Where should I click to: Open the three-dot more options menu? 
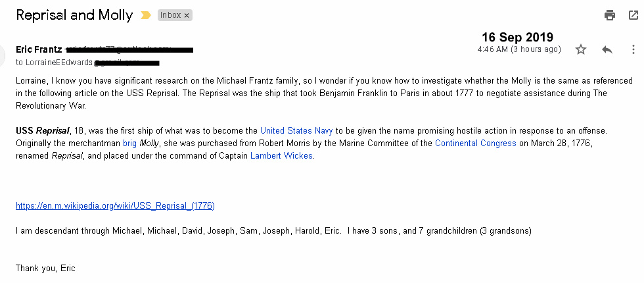[x=633, y=49]
